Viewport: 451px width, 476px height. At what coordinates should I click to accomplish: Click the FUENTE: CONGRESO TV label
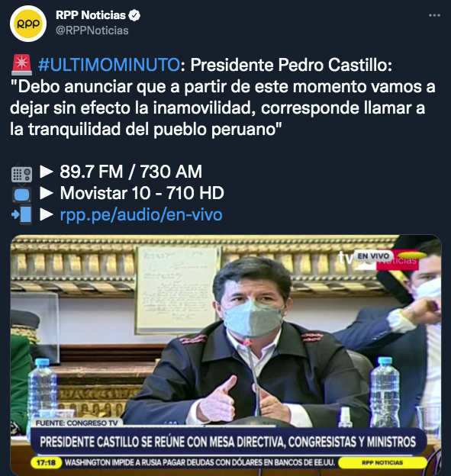[x=77, y=423]
